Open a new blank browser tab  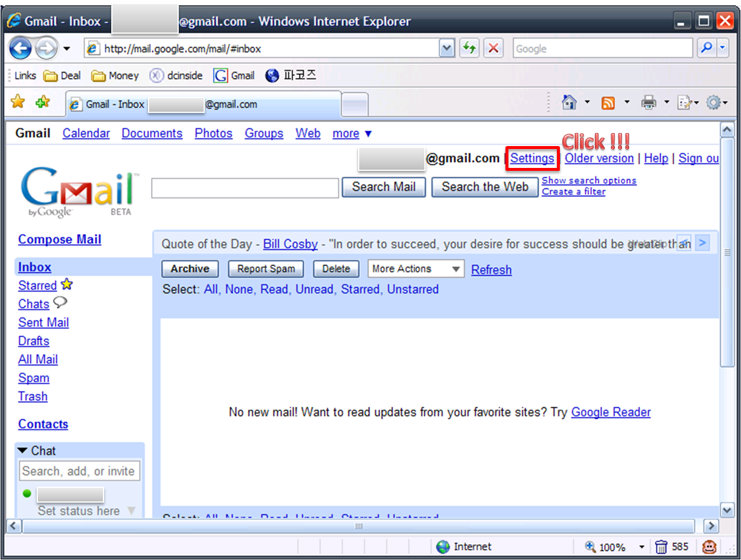[355, 105]
